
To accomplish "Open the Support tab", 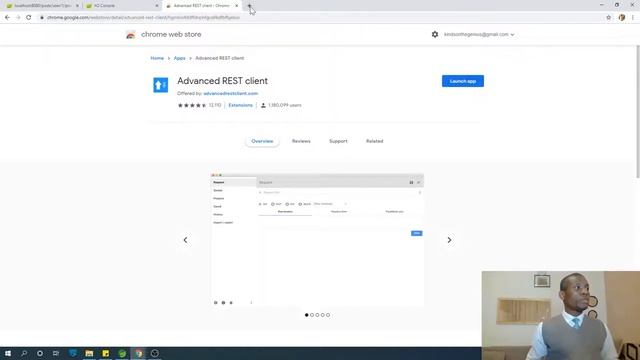I will tap(338, 141).
